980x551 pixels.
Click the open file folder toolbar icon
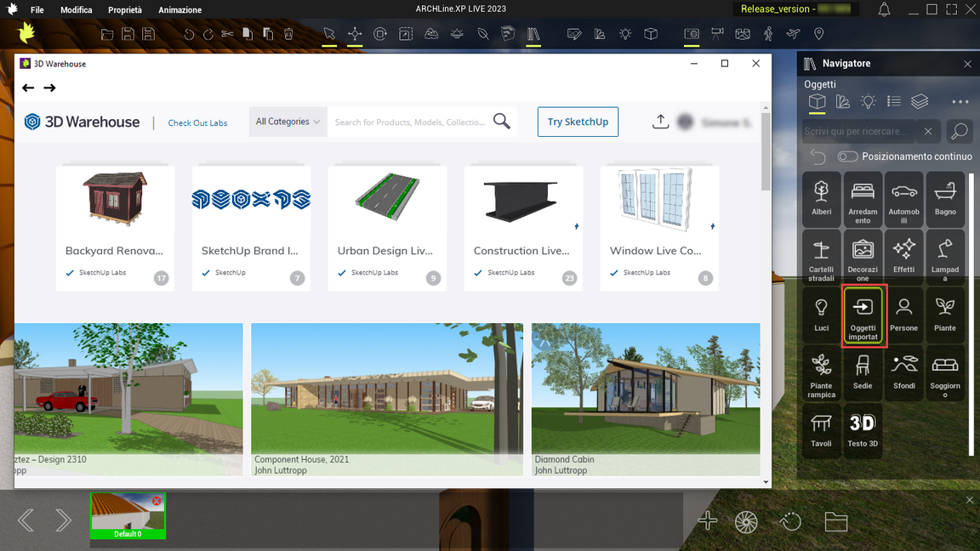coord(107,34)
